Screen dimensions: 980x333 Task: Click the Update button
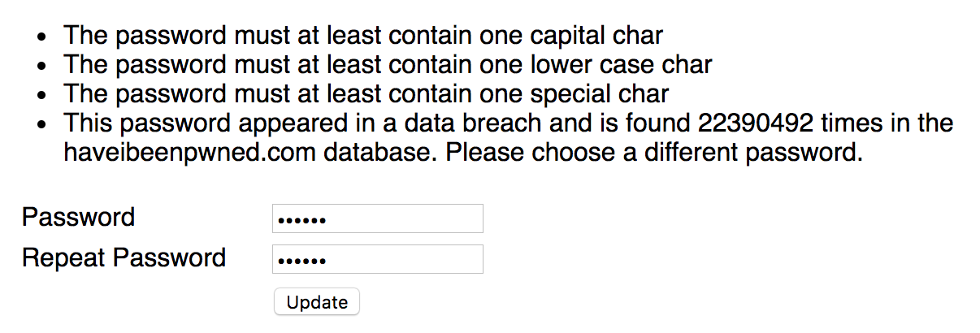[317, 302]
